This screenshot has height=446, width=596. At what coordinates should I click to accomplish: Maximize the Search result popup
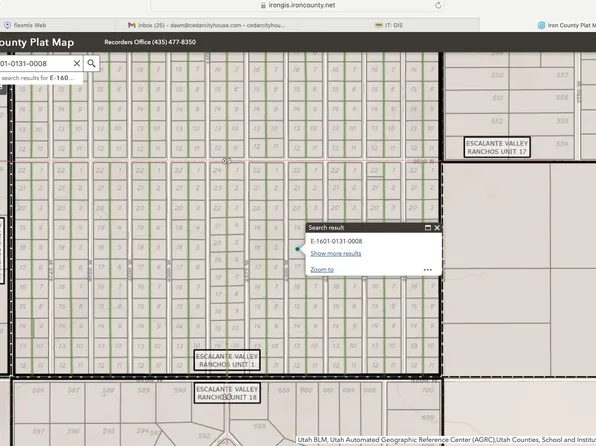(x=428, y=227)
